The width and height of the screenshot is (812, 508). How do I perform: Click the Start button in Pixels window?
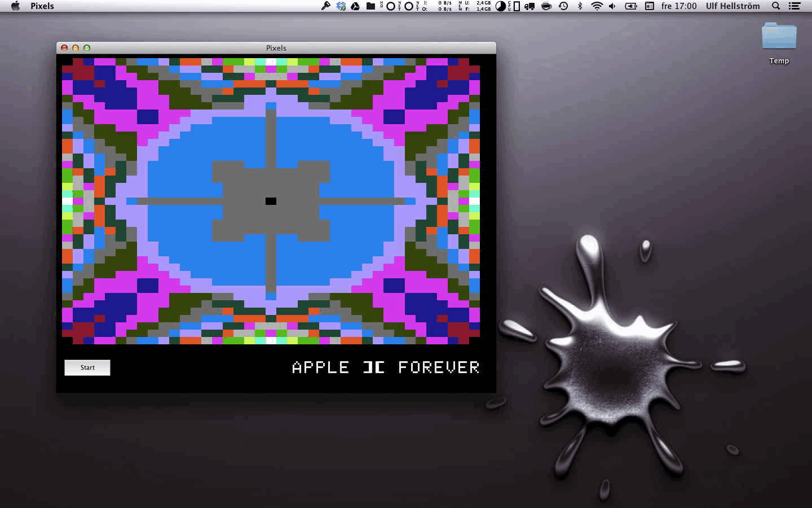[87, 367]
